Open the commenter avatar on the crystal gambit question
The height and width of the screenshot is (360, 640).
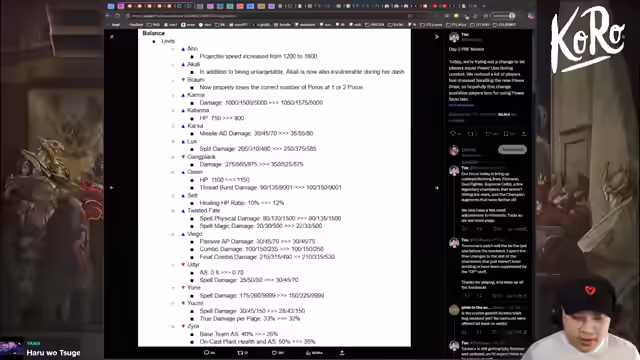[454, 310]
